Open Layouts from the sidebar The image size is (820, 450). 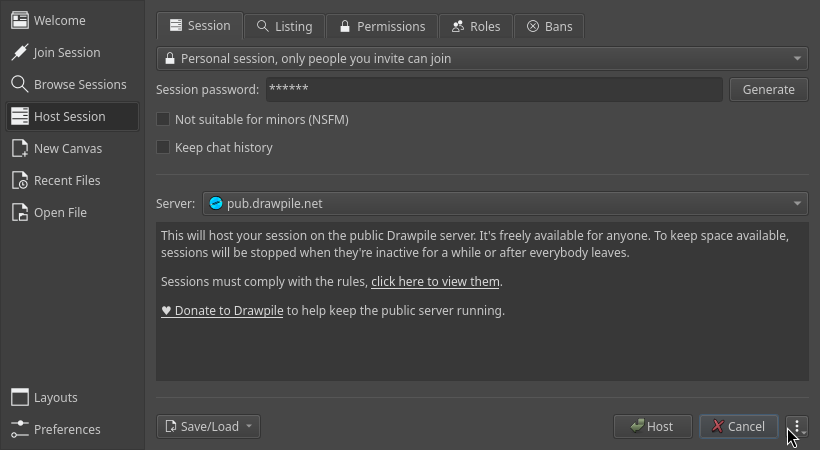(x=55, y=397)
